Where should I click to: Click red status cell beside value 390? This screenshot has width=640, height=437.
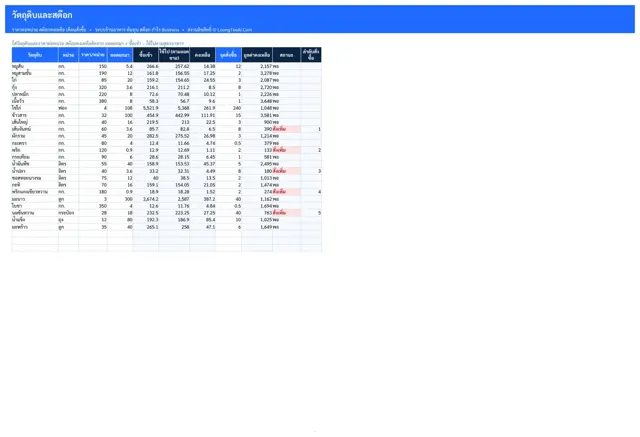(x=287, y=129)
